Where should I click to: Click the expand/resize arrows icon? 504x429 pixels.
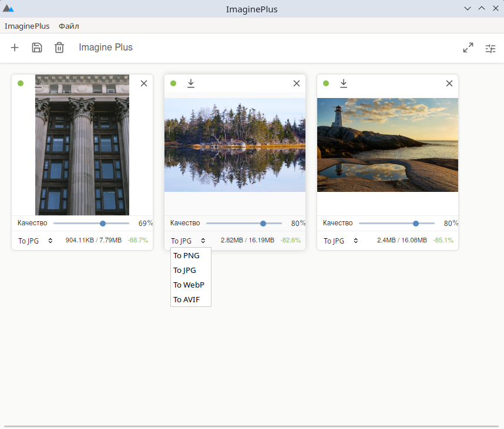click(468, 48)
